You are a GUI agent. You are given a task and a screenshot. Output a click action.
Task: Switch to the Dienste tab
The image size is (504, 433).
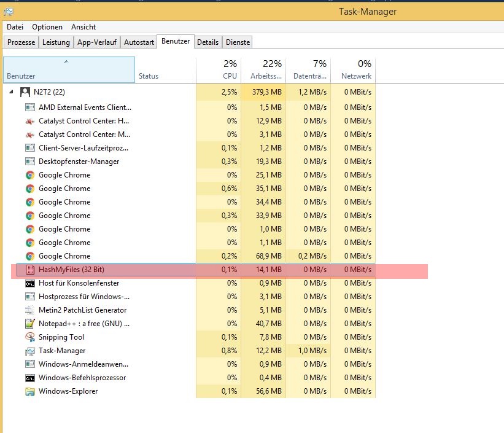(x=238, y=42)
